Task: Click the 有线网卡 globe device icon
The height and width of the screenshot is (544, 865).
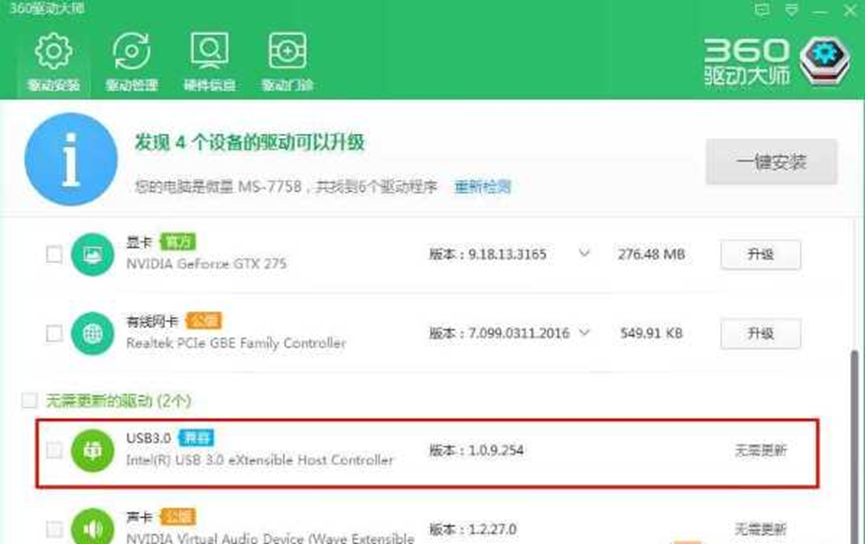Action: tap(92, 332)
